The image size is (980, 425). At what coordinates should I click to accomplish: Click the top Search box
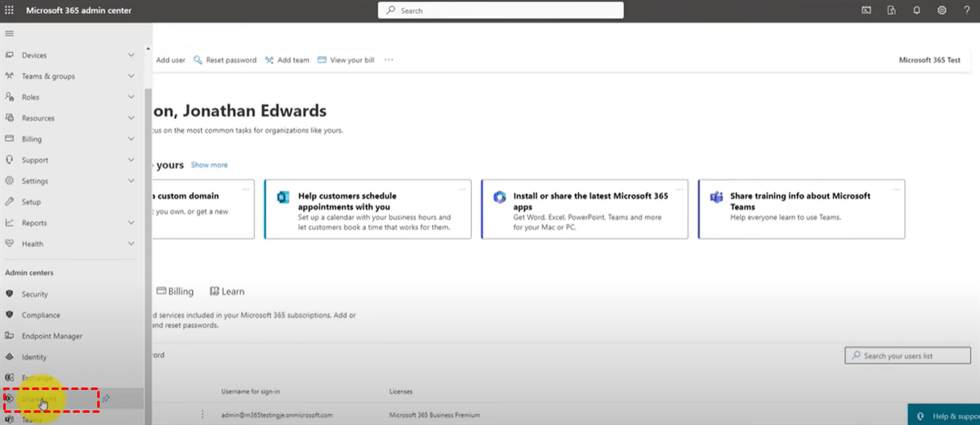click(x=501, y=11)
